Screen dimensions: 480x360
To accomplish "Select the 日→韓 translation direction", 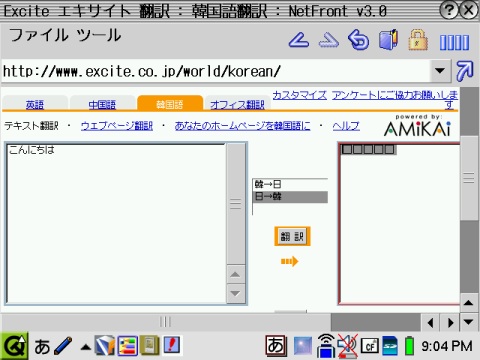I will click(290, 197).
